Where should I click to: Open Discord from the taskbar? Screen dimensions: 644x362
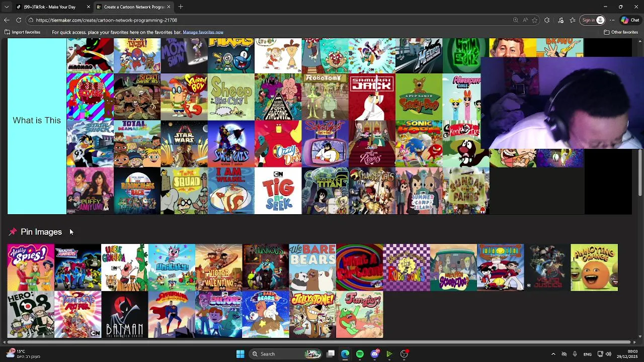374,354
